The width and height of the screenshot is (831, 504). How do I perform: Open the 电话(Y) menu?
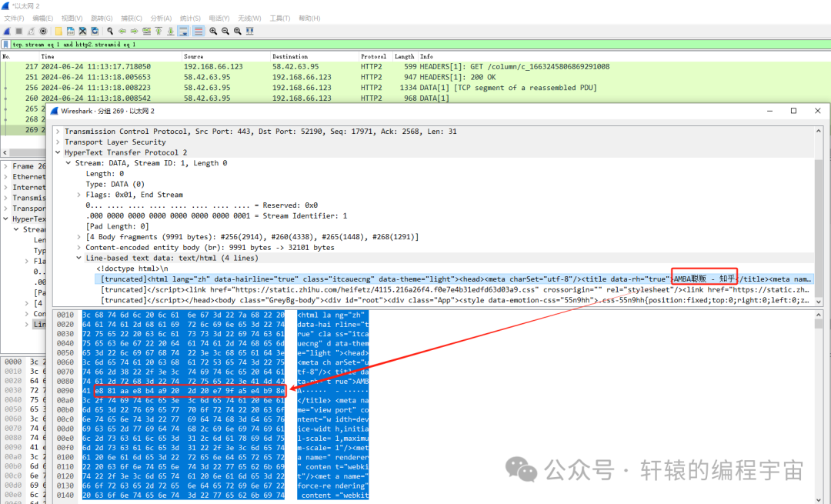coord(219,18)
